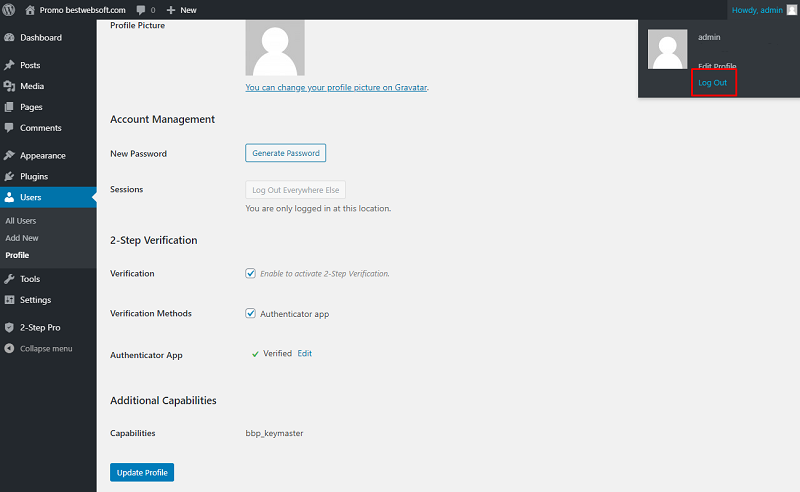Select the Profile submenu item
Screen dimensions: 800x492
(17, 255)
